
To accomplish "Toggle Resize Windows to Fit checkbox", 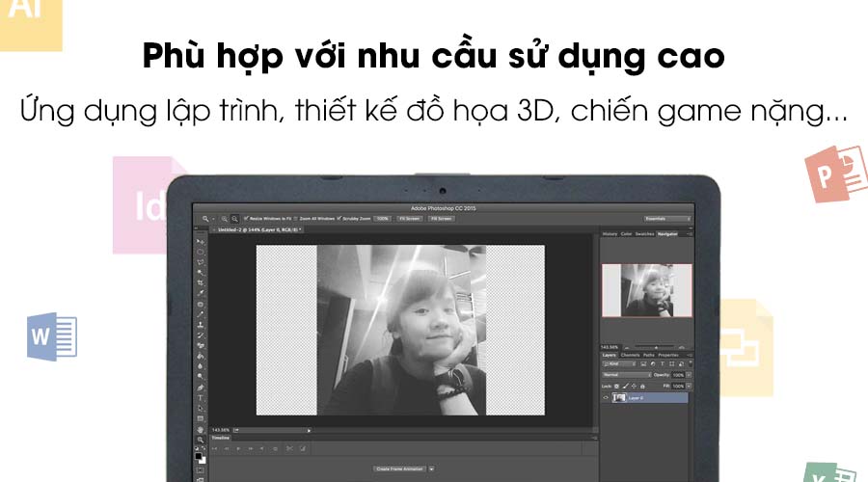I will pos(246,219).
